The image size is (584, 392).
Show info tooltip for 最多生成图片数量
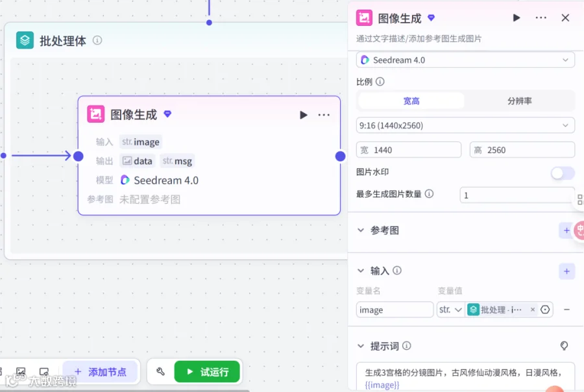429,194
